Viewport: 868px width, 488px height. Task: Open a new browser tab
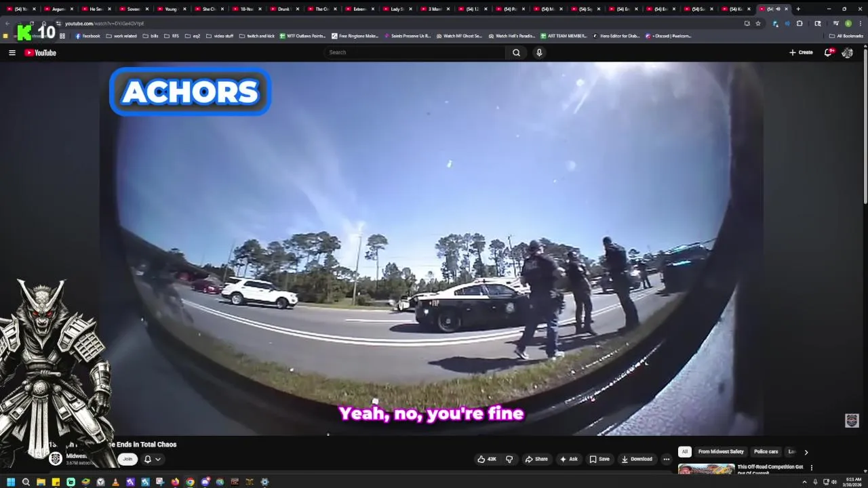[798, 9]
